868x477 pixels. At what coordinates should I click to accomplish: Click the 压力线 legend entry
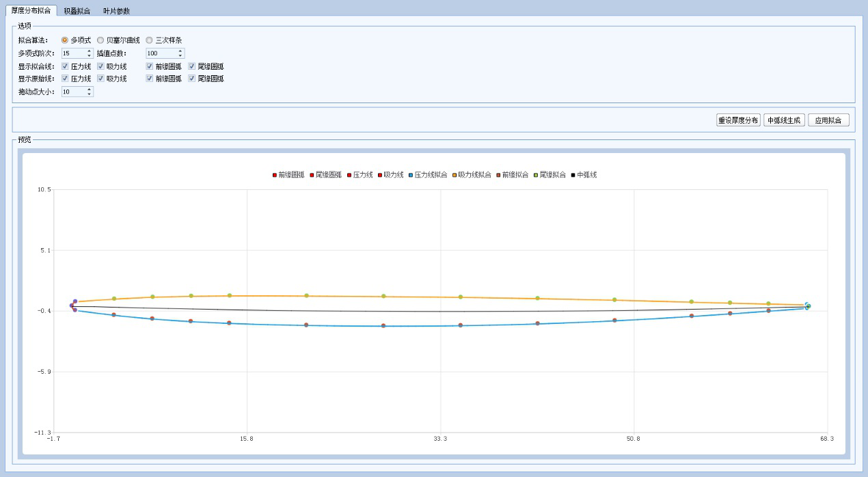pos(360,175)
